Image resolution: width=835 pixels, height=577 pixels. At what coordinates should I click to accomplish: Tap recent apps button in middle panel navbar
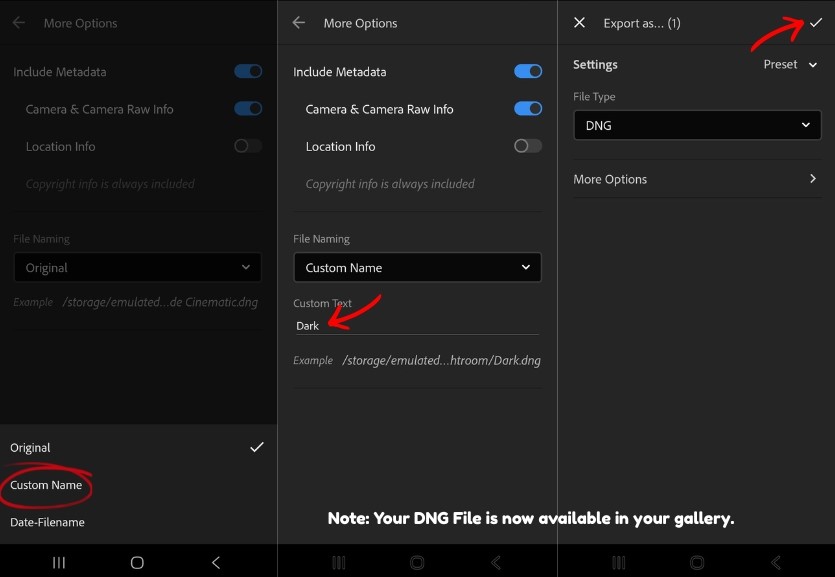point(339,562)
